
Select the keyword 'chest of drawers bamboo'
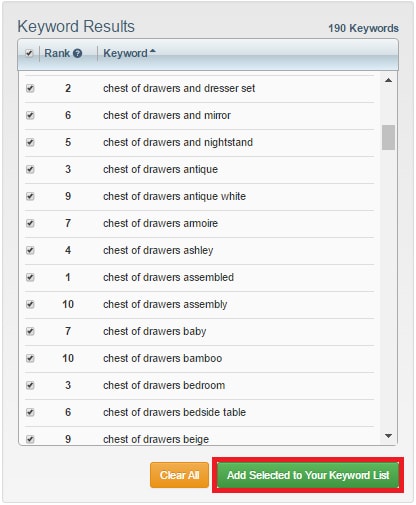163,358
